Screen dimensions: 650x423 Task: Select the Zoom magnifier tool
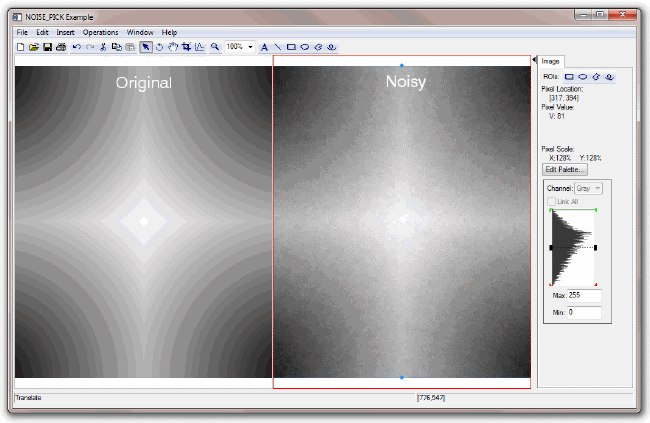[x=215, y=47]
